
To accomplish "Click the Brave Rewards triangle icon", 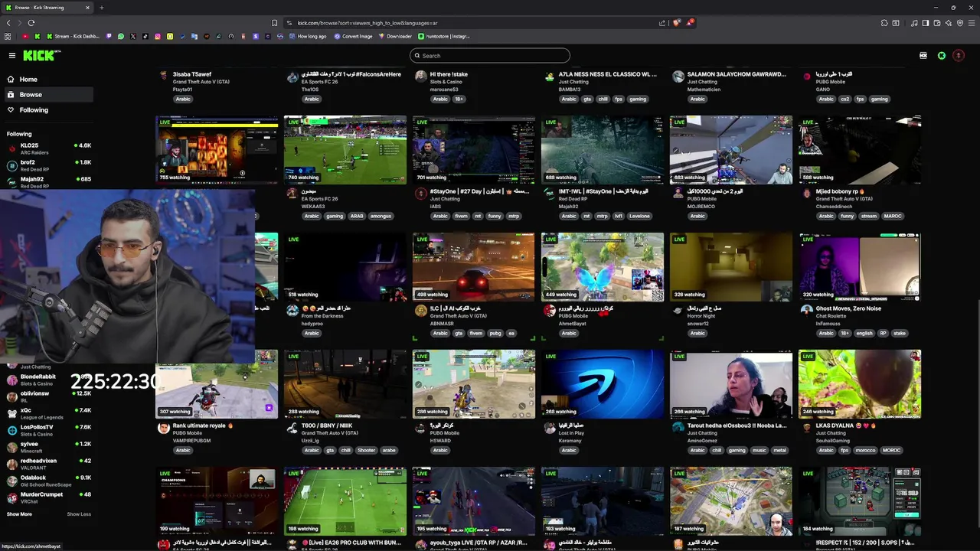I will pos(690,23).
